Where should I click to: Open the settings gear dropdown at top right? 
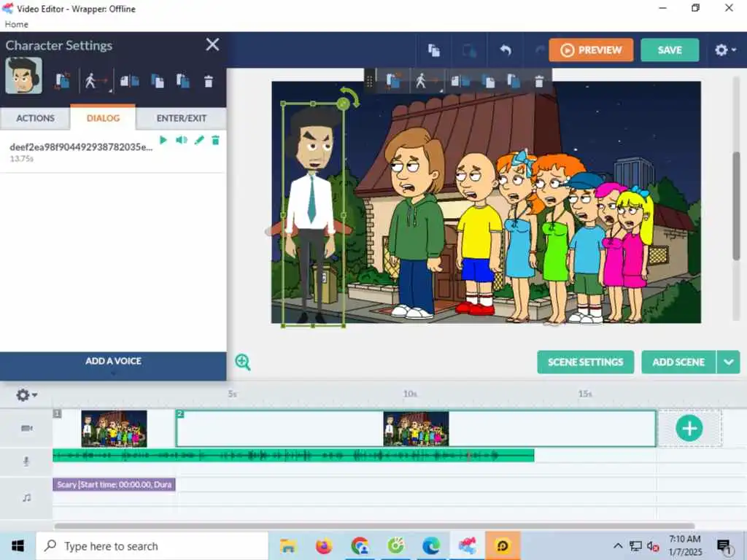click(725, 50)
